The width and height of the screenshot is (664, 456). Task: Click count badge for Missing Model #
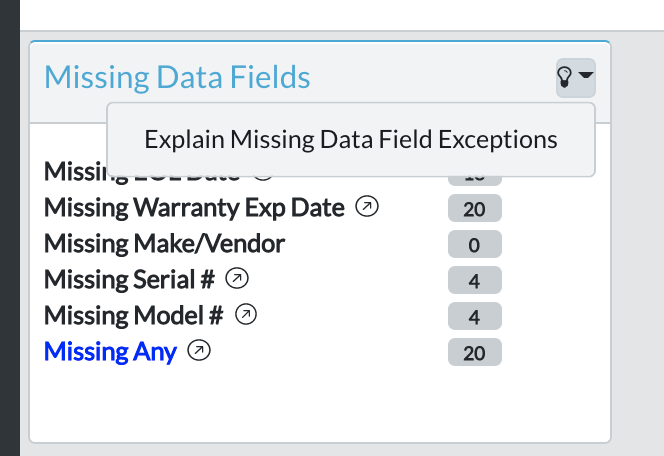point(474,317)
